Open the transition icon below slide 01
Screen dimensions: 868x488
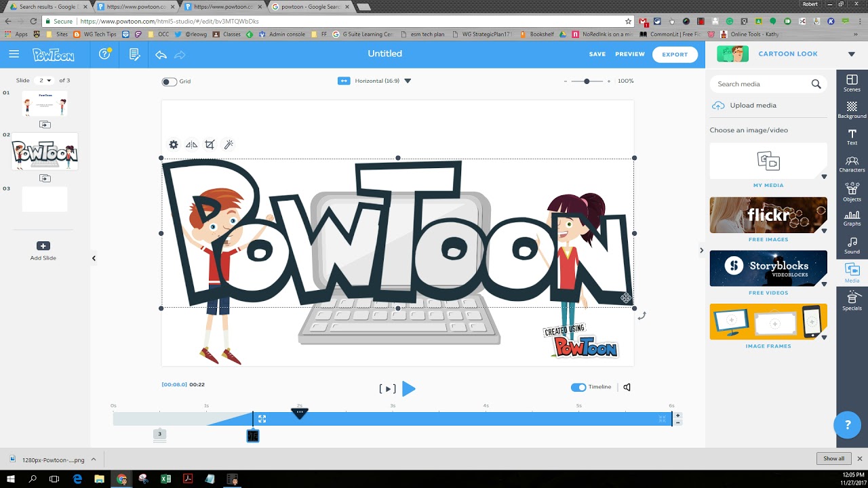tap(45, 125)
